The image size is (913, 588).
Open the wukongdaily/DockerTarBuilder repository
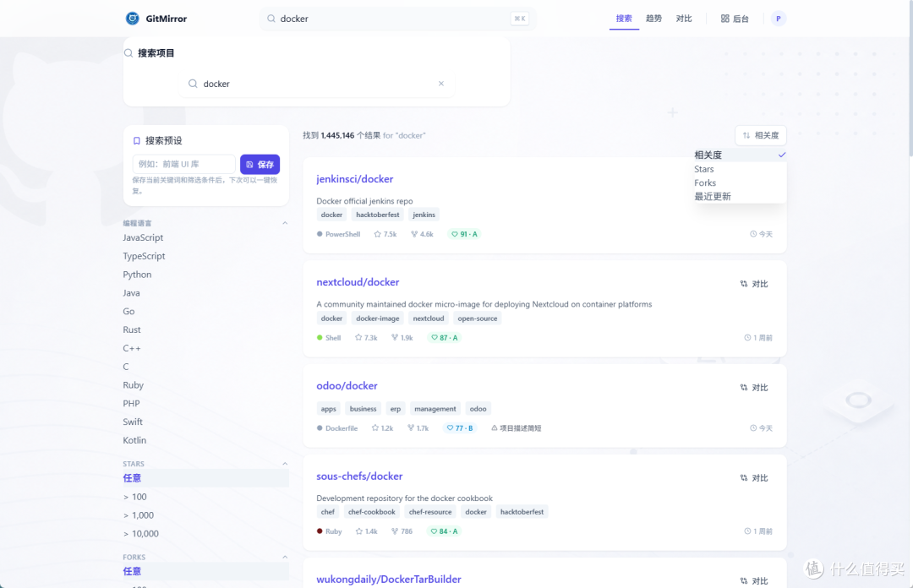coord(388,580)
